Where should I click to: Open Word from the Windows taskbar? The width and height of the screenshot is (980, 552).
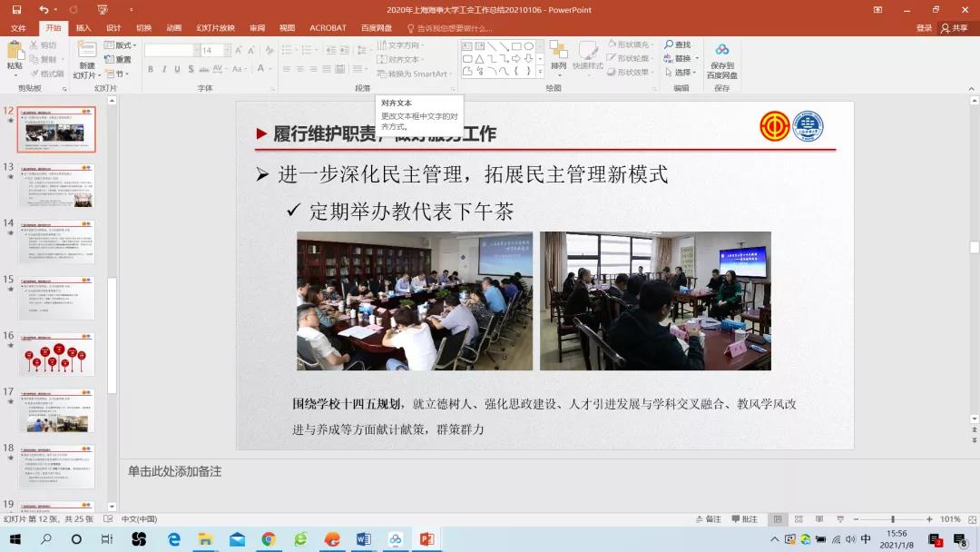pyautogui.click(x=363, y=539)
